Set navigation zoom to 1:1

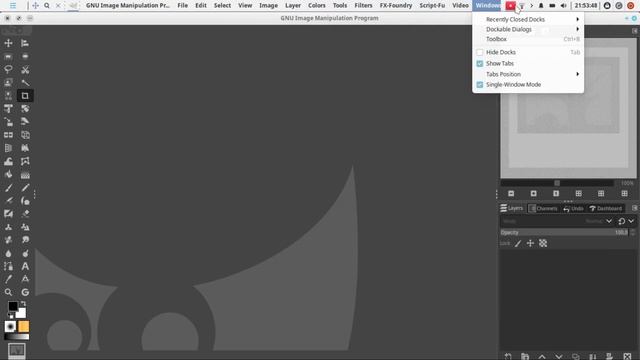tap(556, 193)
